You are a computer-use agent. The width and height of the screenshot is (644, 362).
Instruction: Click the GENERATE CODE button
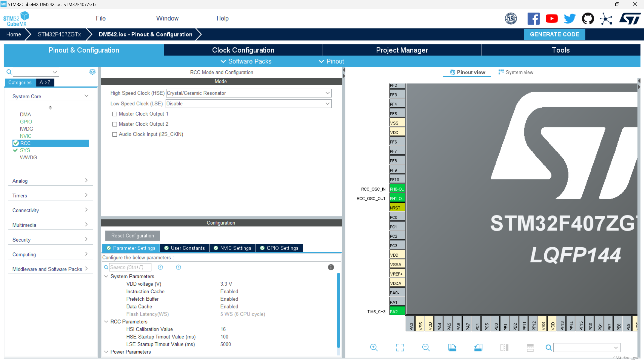(554, 34)
